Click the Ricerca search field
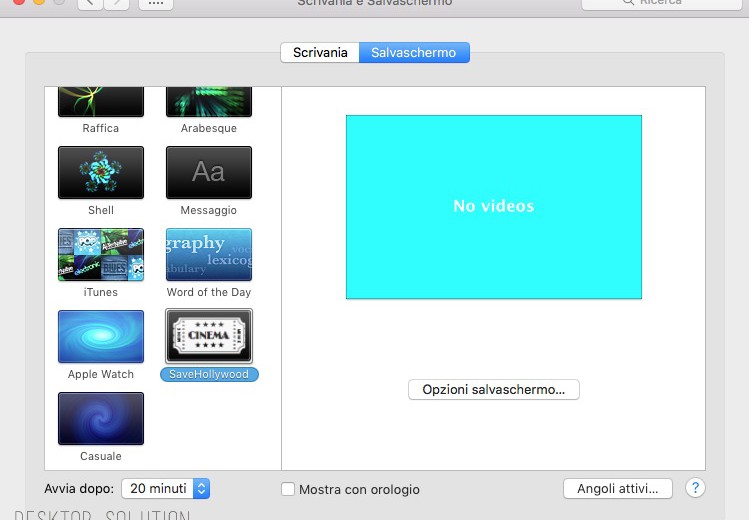Screen dimensions: 749x520 point(660,3)
